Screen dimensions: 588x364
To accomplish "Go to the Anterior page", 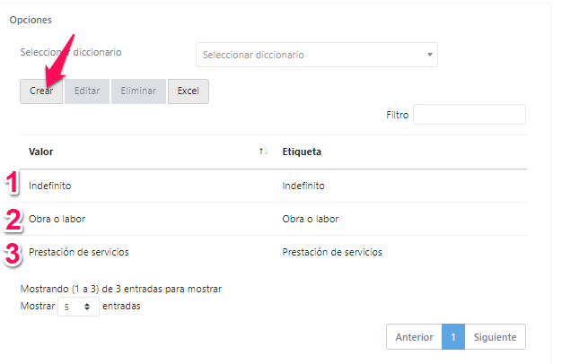I will tap(414, 337).
